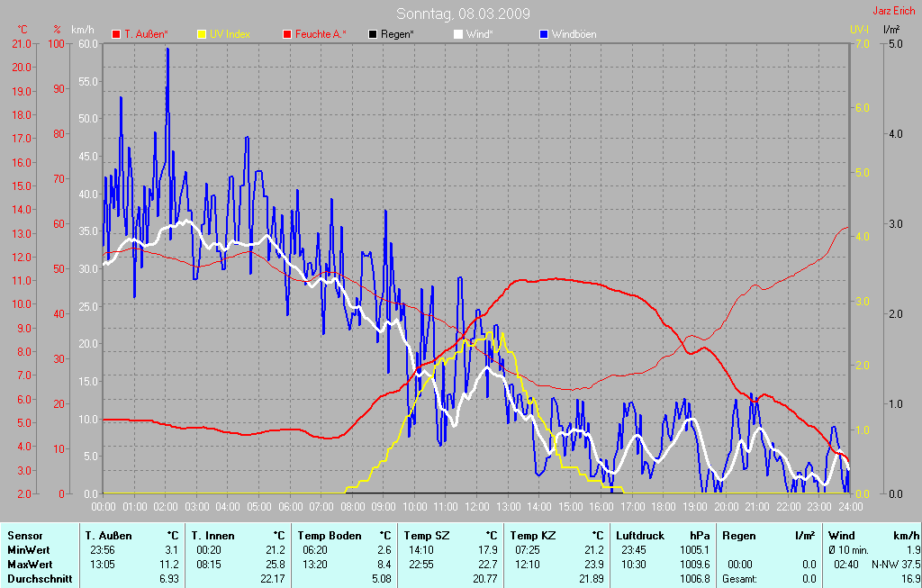Click the % humidity axis unit label
Screen dimensions: 922x588
point(57,30)
